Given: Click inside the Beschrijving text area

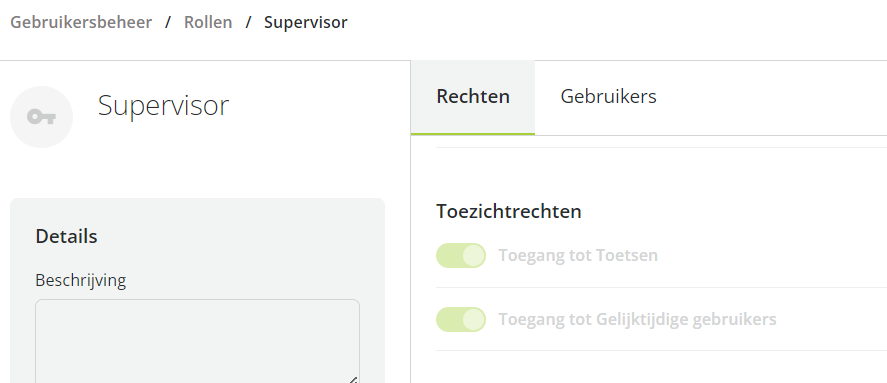Looking at the screenshot, I should 197,341.
